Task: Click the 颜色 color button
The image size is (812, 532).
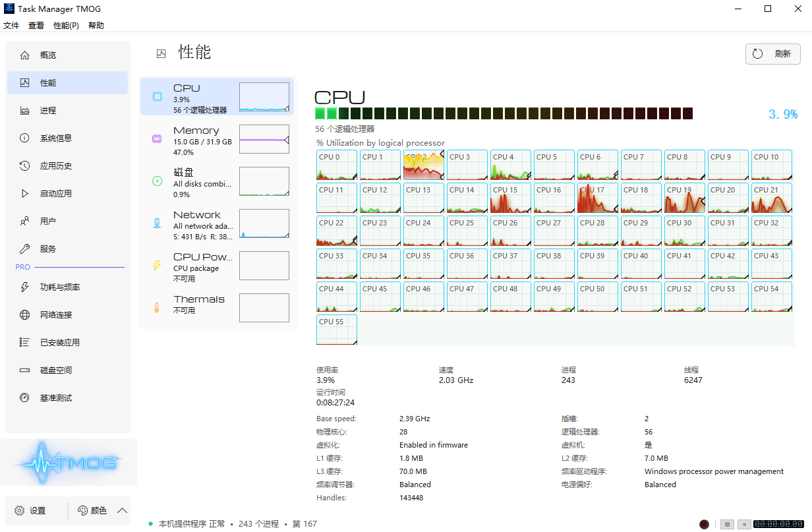Action: pyautogui.click(x=92, y=510)
